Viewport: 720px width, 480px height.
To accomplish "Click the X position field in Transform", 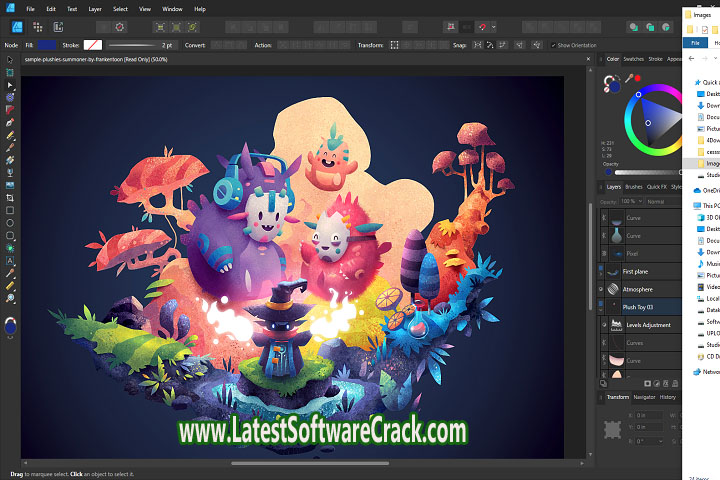I will pos(648,415).
